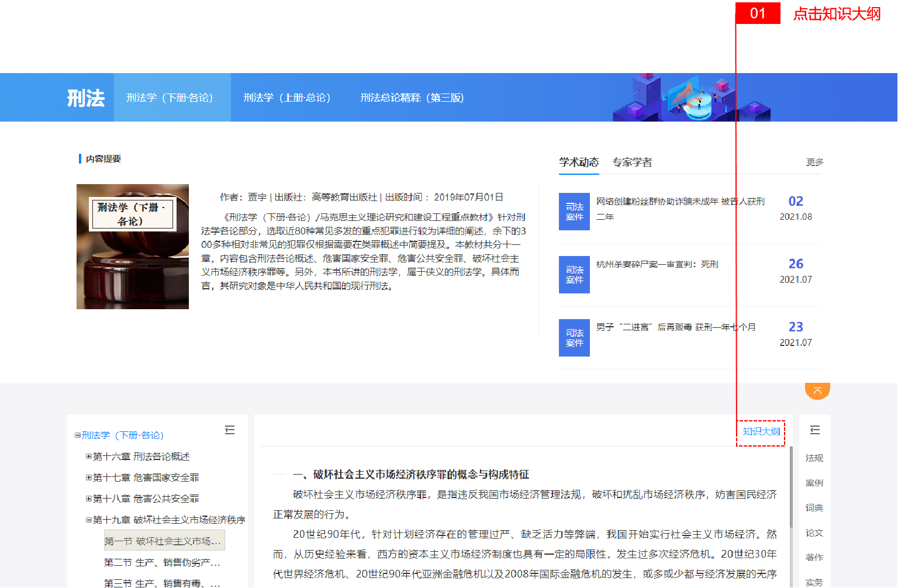Click the book cover thumbnail 刑法学（下册·各论）
The image size is (898, 588).
[133, 247]
